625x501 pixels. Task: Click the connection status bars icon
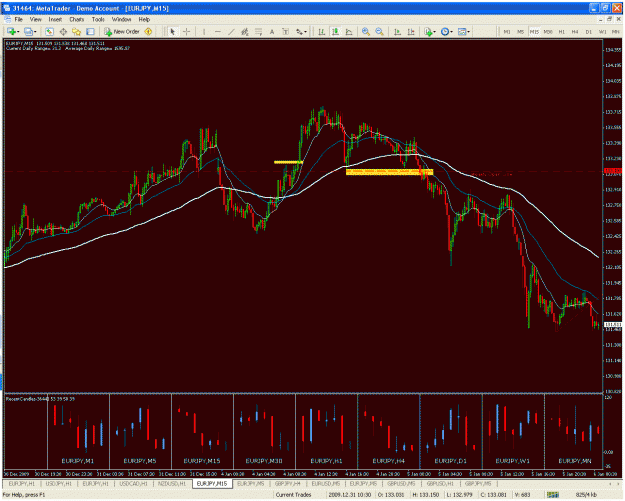point(552,495)
